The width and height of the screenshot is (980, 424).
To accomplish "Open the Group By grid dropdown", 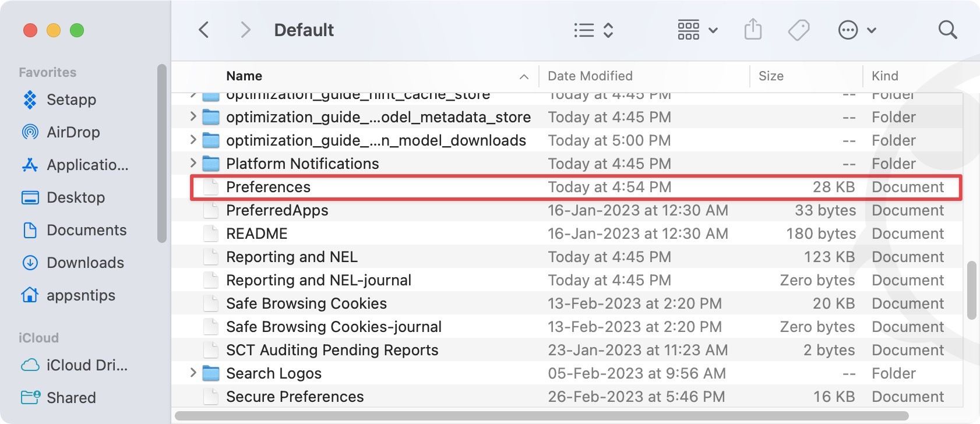I will point(697,30).
